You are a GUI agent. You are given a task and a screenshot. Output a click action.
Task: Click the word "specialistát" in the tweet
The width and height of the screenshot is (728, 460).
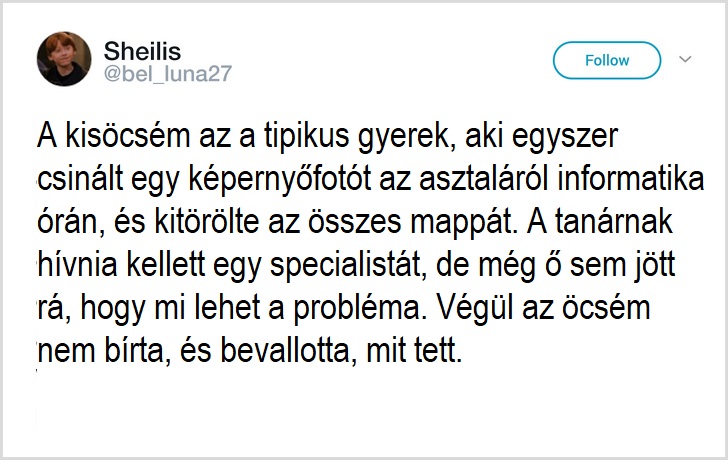click(348, 266)
